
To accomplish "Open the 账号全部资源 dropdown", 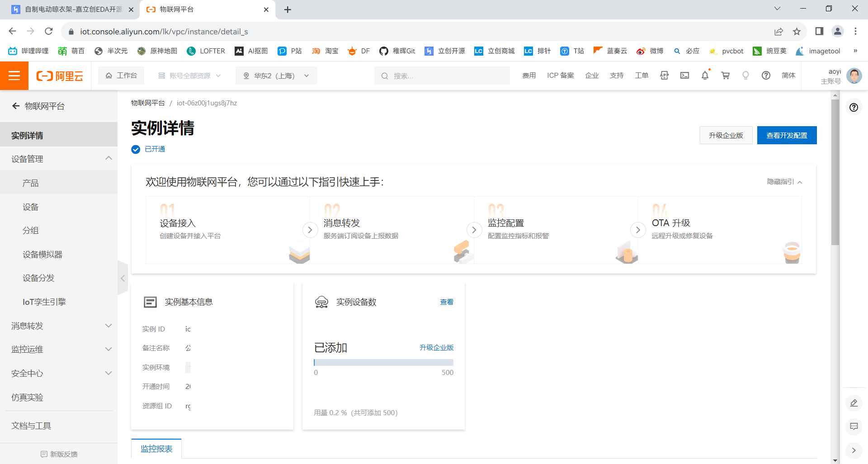I will click(190, 76).
